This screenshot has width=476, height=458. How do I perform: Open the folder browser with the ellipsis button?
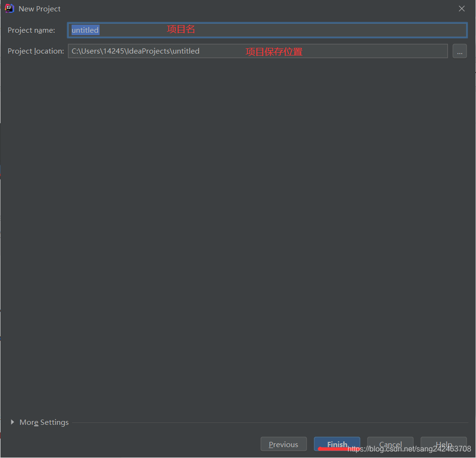point(459,51)
